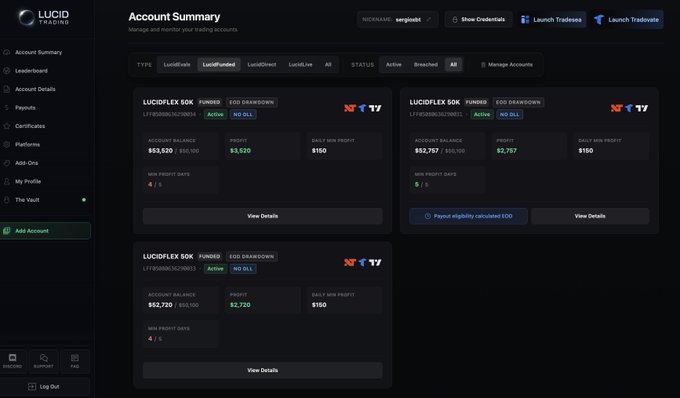Click the profit value $2,757
Screen dimensions: 680x398
507,150
